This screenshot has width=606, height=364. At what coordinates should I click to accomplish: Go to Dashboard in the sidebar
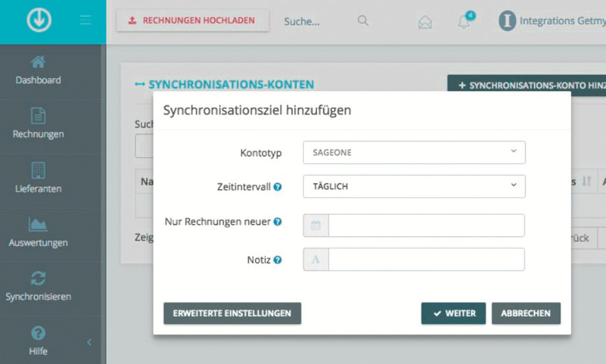(38, 71)
